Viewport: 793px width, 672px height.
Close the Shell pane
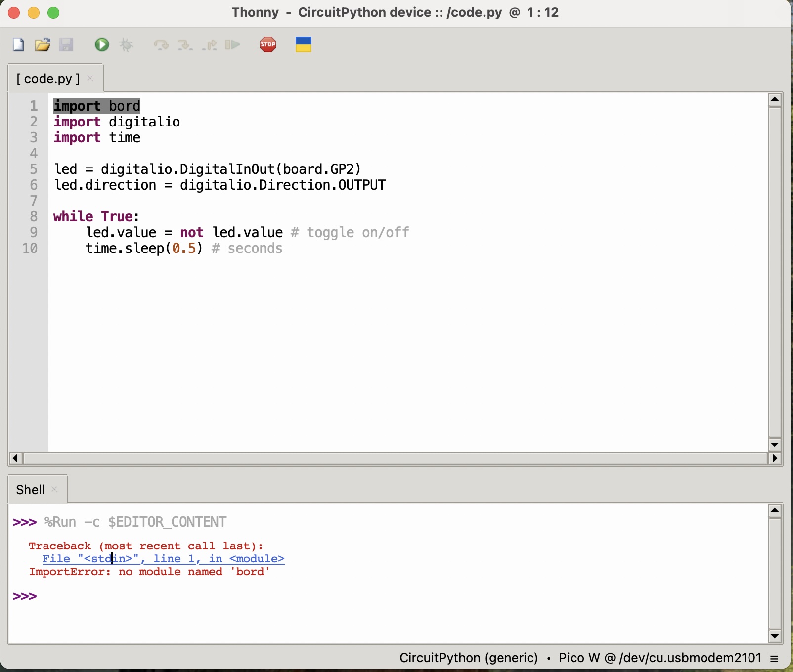click(x=55, y=489)
